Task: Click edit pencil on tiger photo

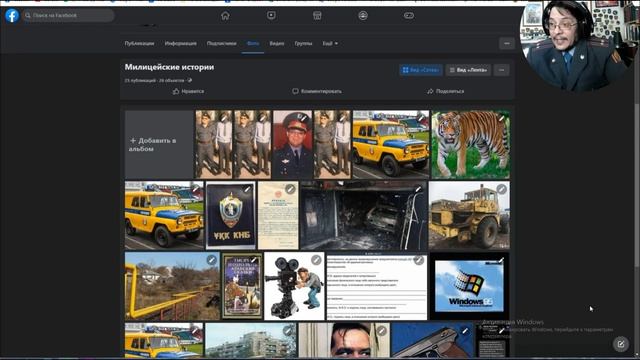Action: (501, 118)
